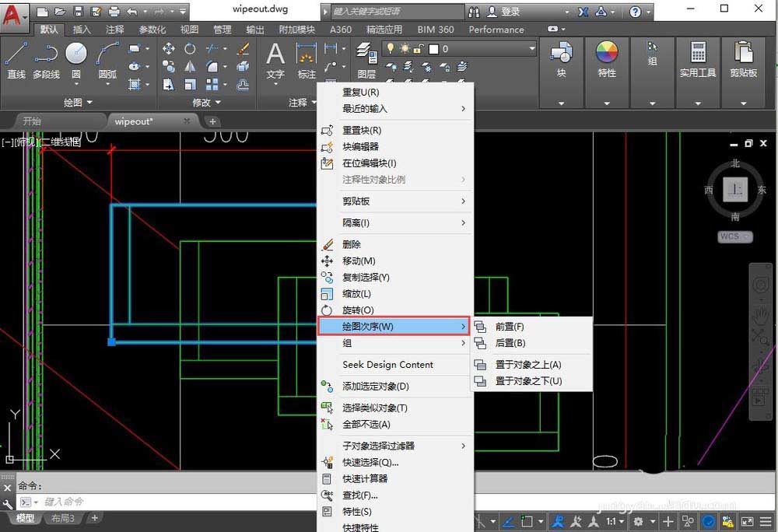The width and height of the screenshot is (778, 532).
Task: Expand the 绘图 panel dropdown
Action: [x=79, y=102]
